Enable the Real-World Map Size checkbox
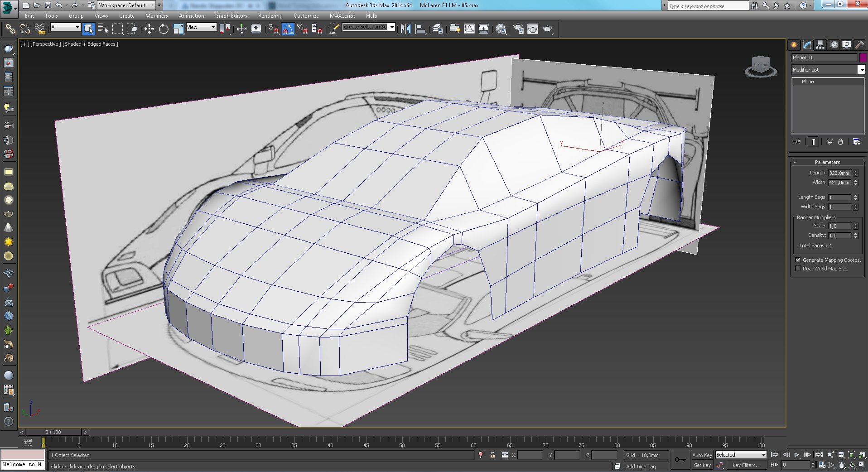 798,269
